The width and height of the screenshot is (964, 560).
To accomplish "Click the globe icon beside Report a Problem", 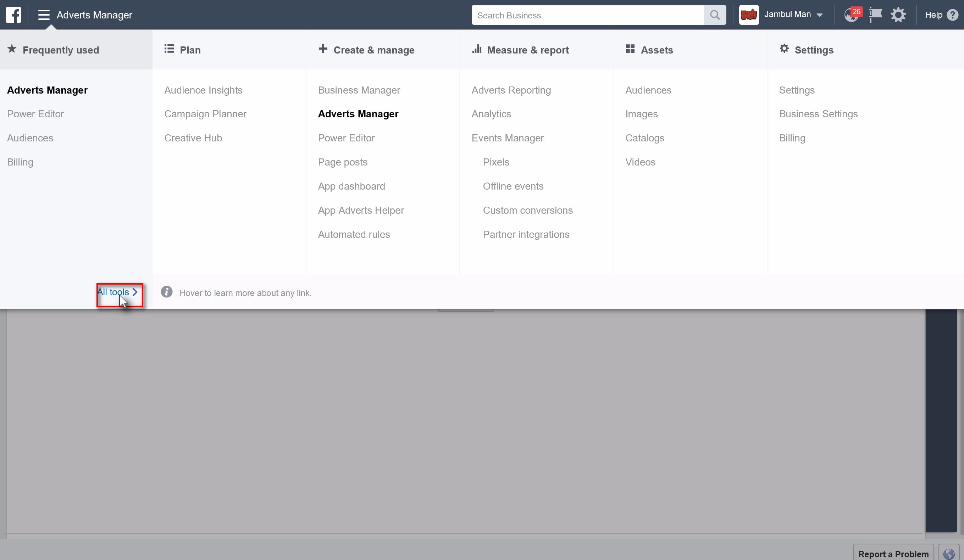I will (x=949, y=554).
